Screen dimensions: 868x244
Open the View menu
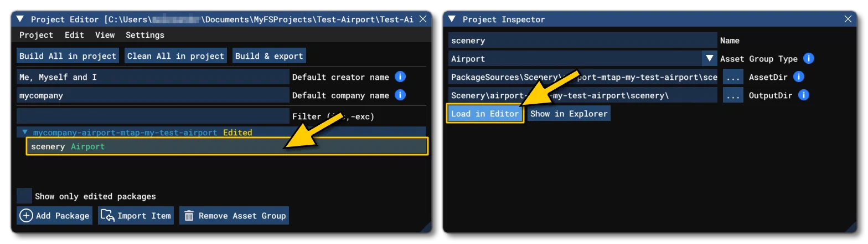point(105,35)
